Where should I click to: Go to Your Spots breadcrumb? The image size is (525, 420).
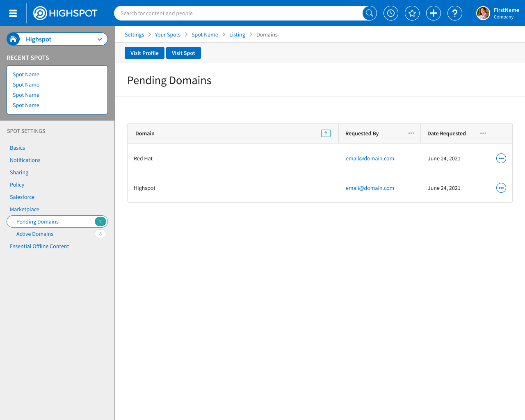168,34
